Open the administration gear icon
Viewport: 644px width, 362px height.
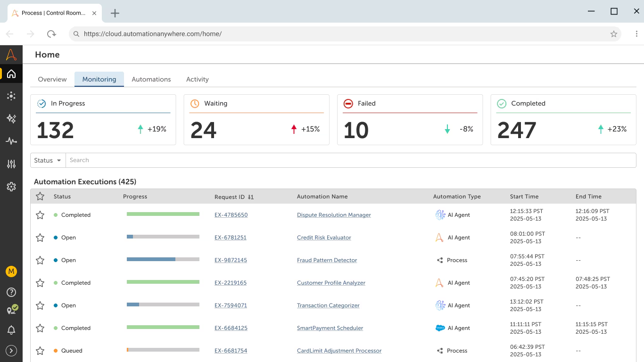click(x=11, y=187)
